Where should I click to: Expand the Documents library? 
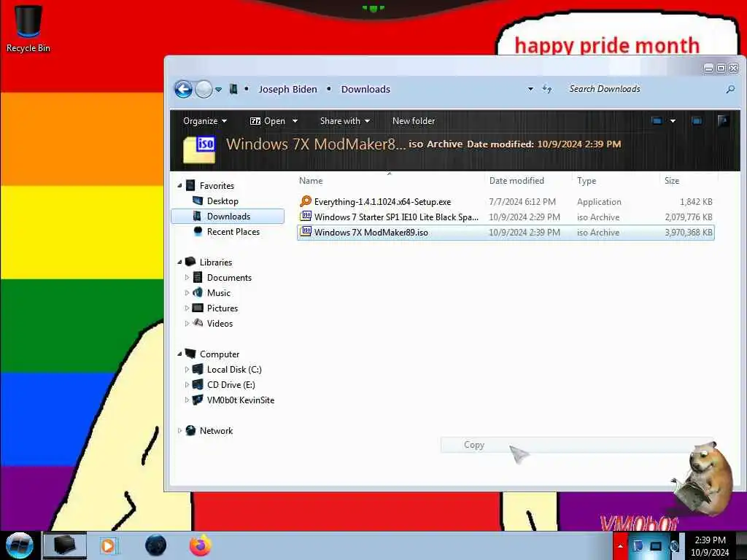187,277
